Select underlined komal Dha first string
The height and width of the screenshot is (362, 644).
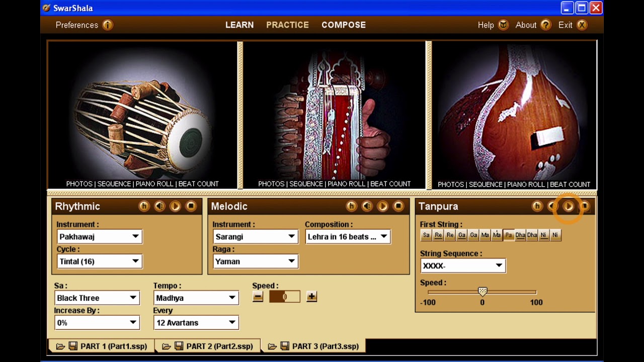pyautogui.click(x=520, y=235)
